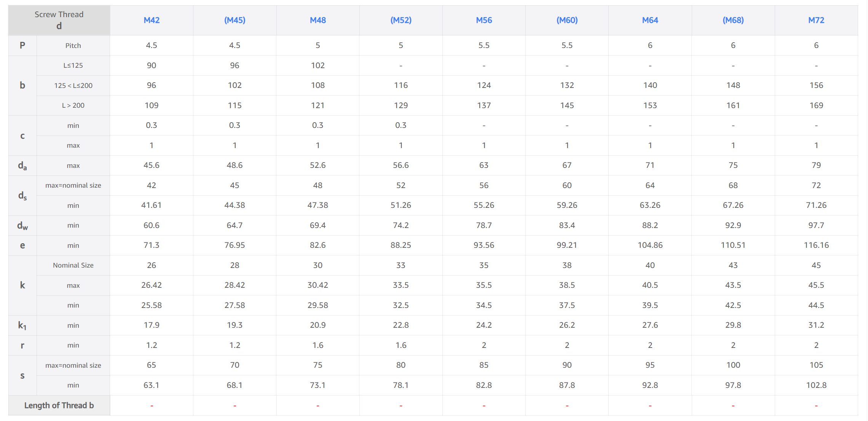This screenshot has height=421, width=868.
Task: Select the Nominal Size label in k rows
Action: point(73,265)
